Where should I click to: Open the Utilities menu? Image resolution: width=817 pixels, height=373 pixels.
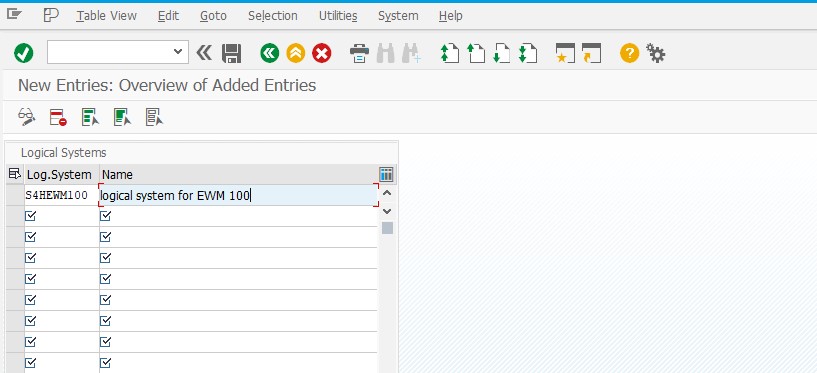pos(338,16)
